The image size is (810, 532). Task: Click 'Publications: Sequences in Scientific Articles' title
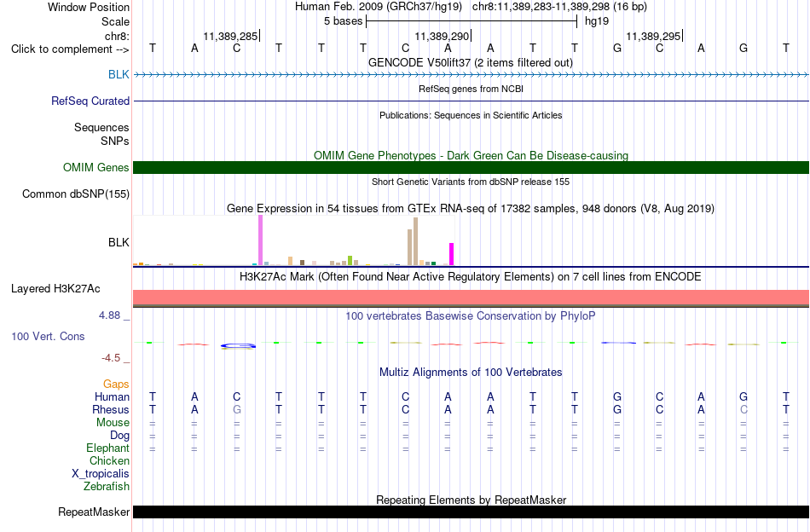coord(471,115)
